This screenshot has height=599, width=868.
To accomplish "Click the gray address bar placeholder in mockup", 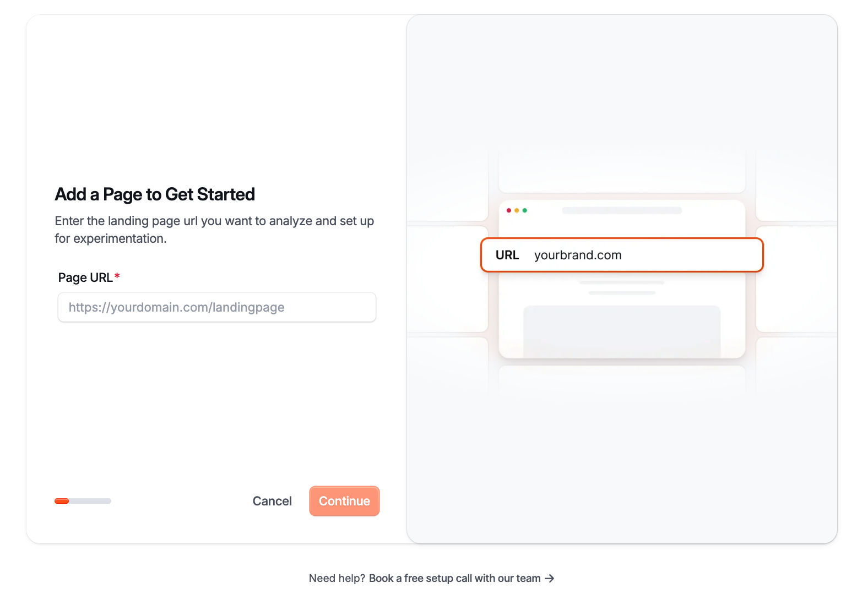I will 622,210.
